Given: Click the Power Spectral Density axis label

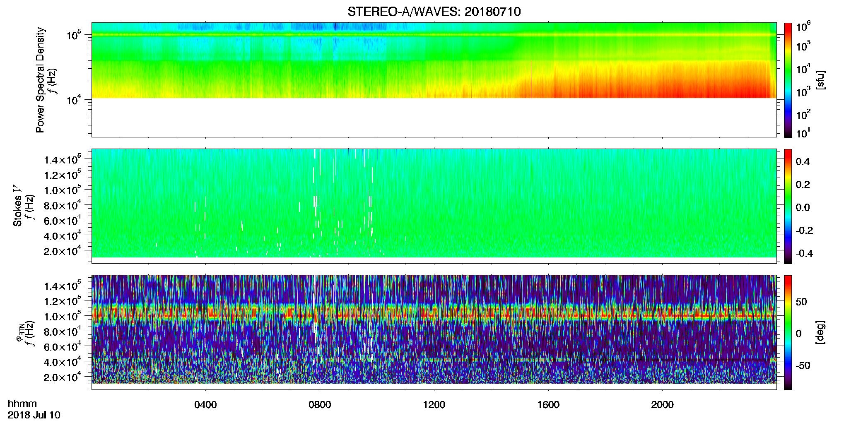Looking at the screenshot, I should coord(40,80).
